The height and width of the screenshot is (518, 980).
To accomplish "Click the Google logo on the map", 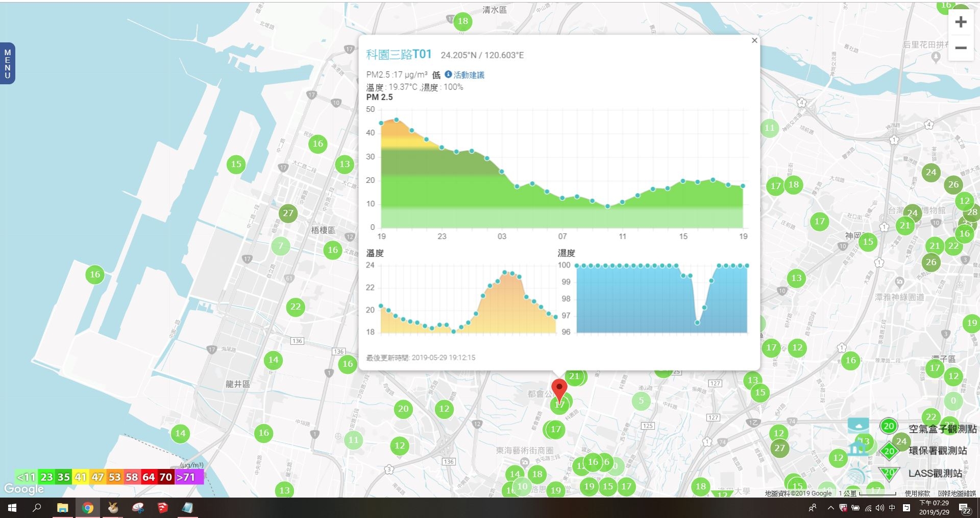I will [24, 489].
